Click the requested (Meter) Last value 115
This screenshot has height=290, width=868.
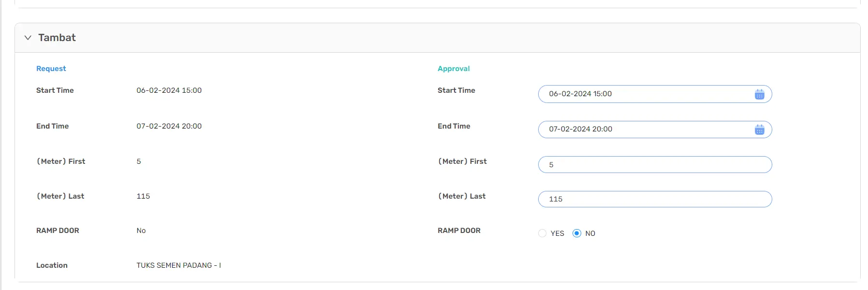[x=143, y=196]
